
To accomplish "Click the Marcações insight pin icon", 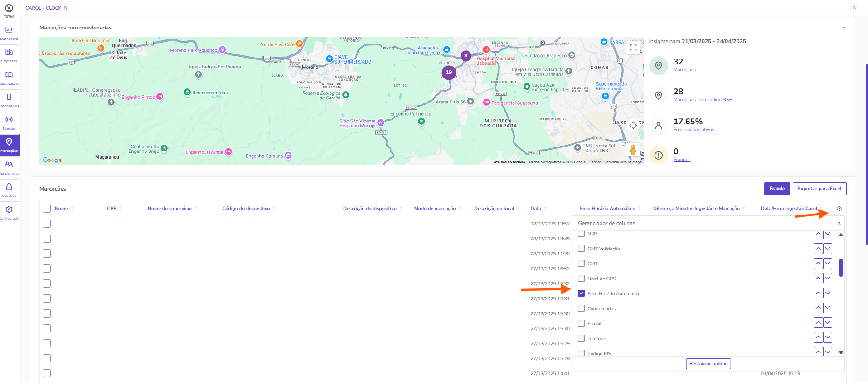I will pos(659,66).
